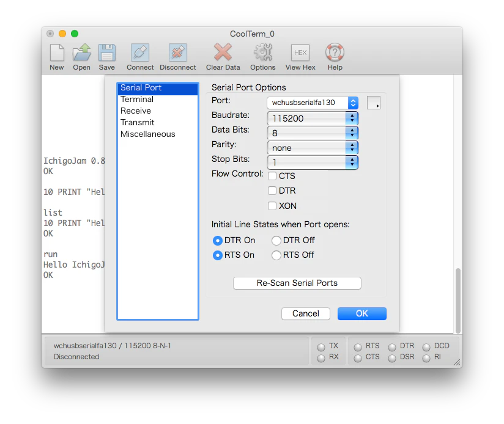Click the Connect plug icon
504x424 pixels.
pos(140,53)
